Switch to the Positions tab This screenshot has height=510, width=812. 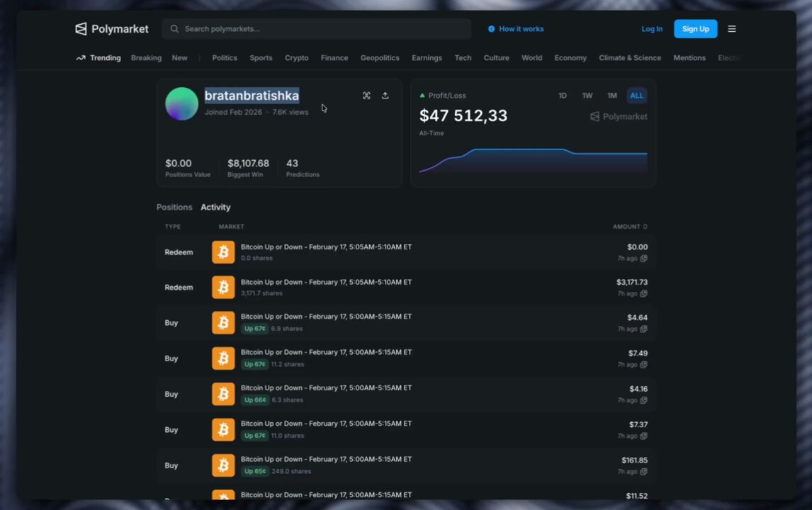pyautogui.click(x=174, y=207)
